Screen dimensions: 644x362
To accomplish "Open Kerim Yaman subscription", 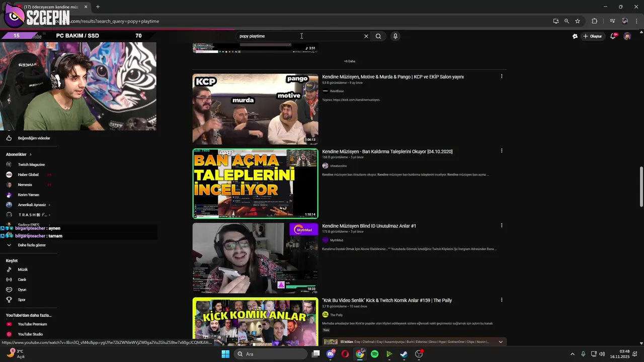I will [28, 195].
